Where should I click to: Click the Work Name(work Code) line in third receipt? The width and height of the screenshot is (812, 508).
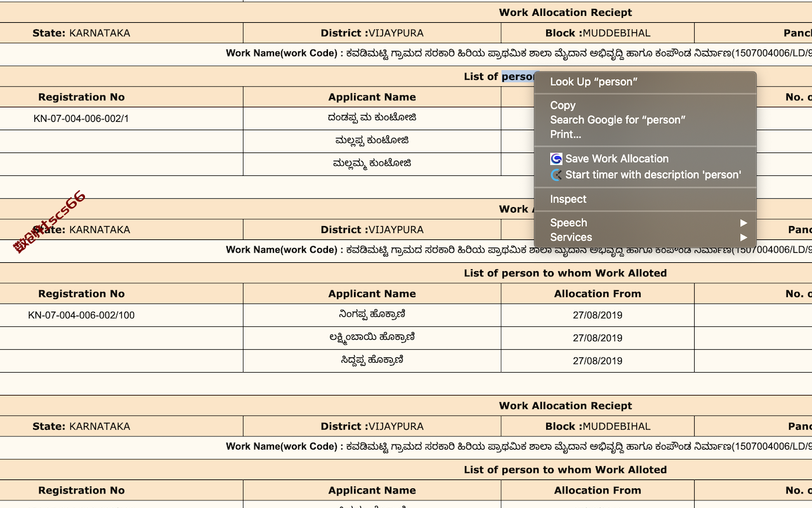(519, 447)
